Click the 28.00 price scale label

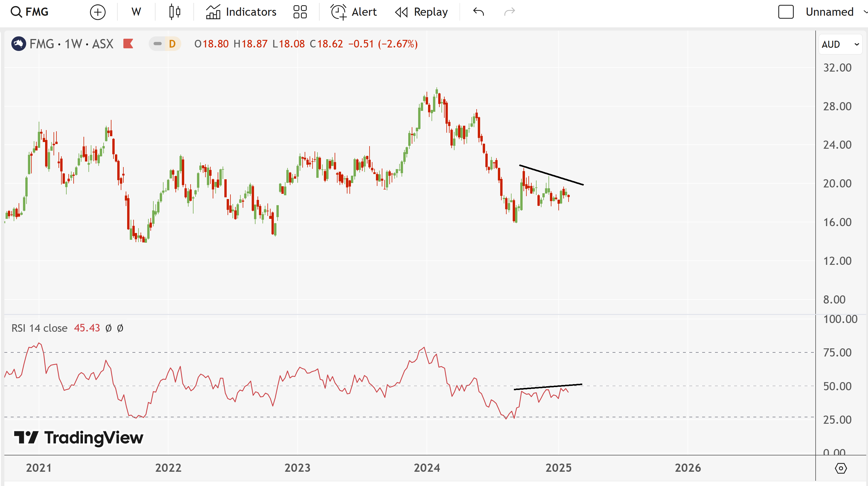pos(837,107)
